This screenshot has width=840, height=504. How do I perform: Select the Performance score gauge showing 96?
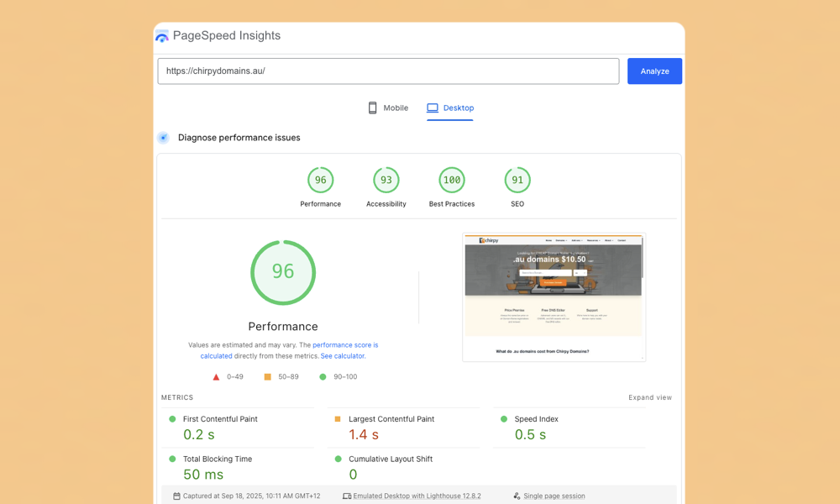[x=320, y=181]
